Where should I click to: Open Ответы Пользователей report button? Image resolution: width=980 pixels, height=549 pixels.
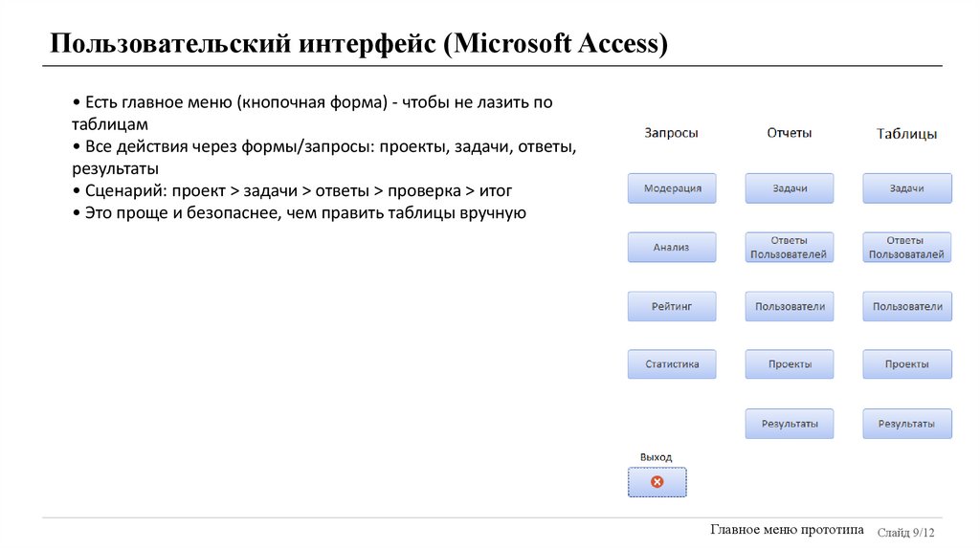coord(790,248)
